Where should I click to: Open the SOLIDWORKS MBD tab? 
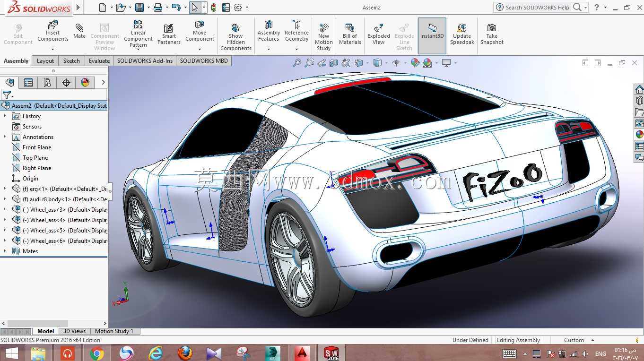[204, 61]
